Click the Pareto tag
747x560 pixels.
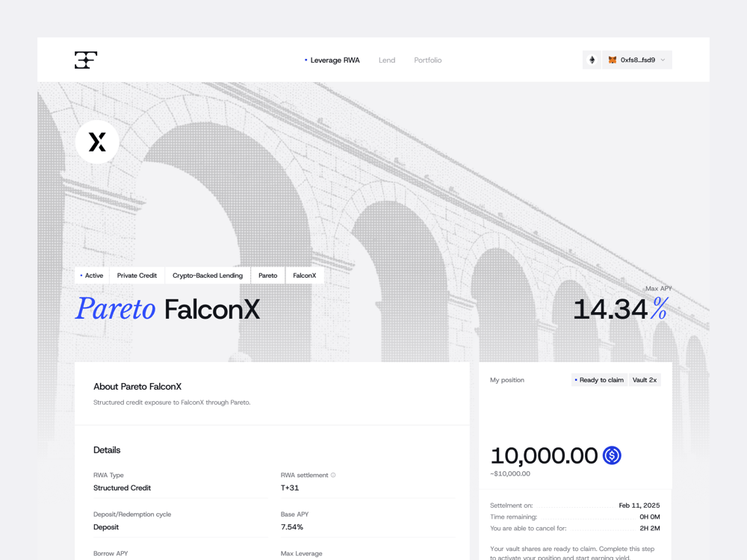(x=267, y=276)
